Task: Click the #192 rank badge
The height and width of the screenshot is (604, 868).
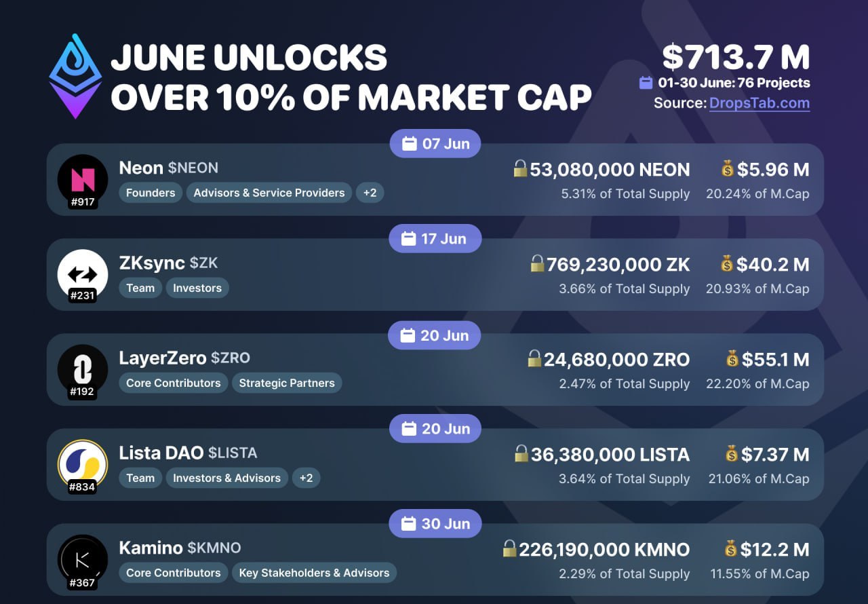Action: click(83, 392)
